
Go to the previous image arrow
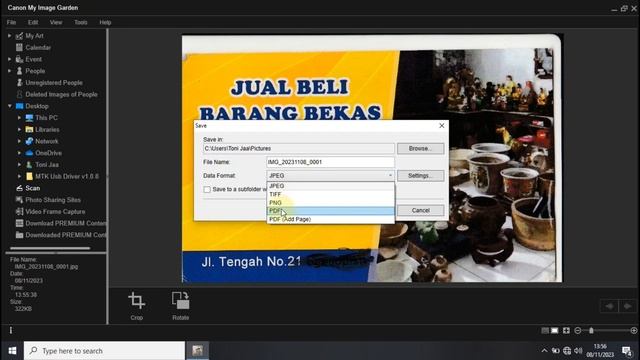point(609,306)
